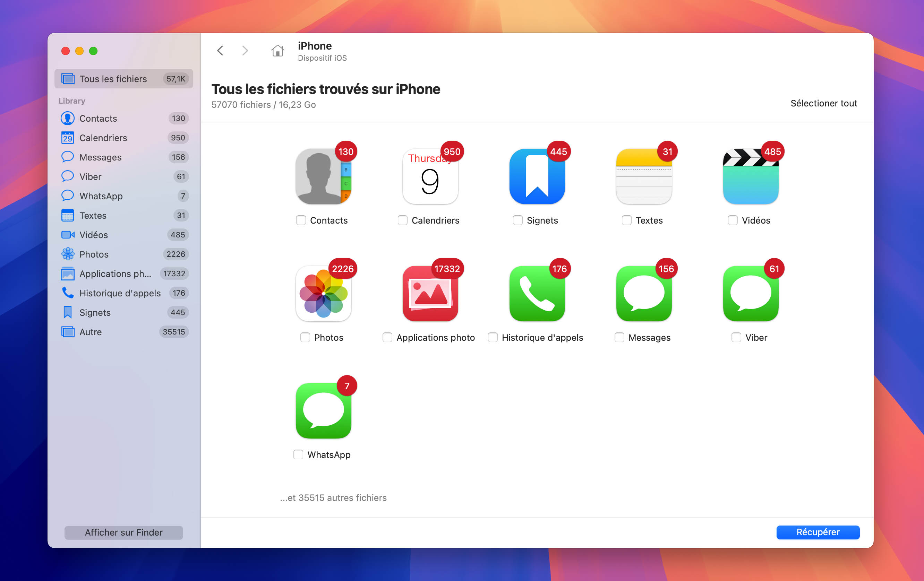Open the Calendriers calendar icon in grid
Screen dimensions: 924x581
point(430,176)
